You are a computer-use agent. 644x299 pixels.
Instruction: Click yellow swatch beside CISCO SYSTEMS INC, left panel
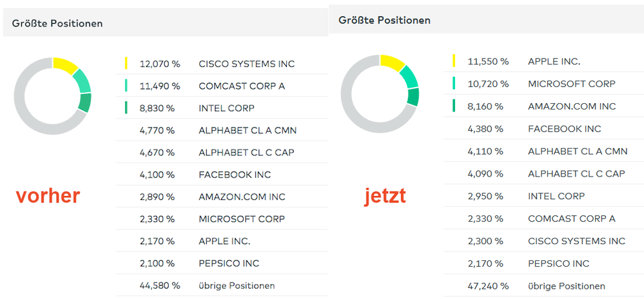tap(126, 63)
